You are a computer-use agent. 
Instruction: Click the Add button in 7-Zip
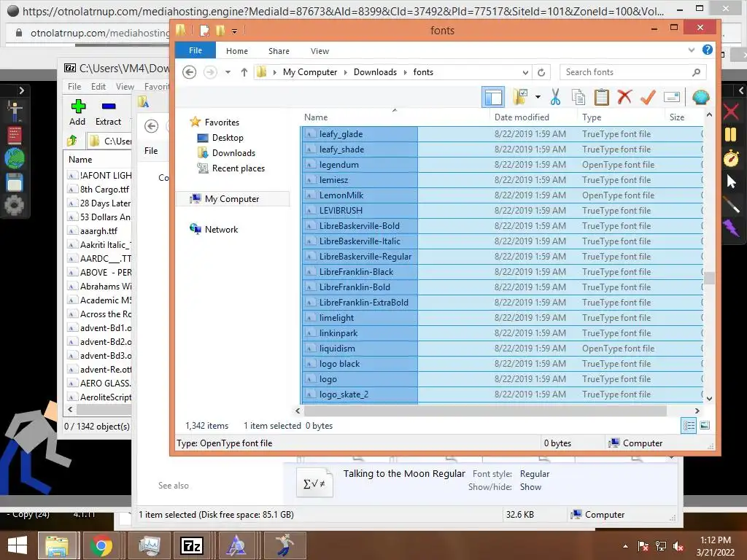tap(77, 112)
